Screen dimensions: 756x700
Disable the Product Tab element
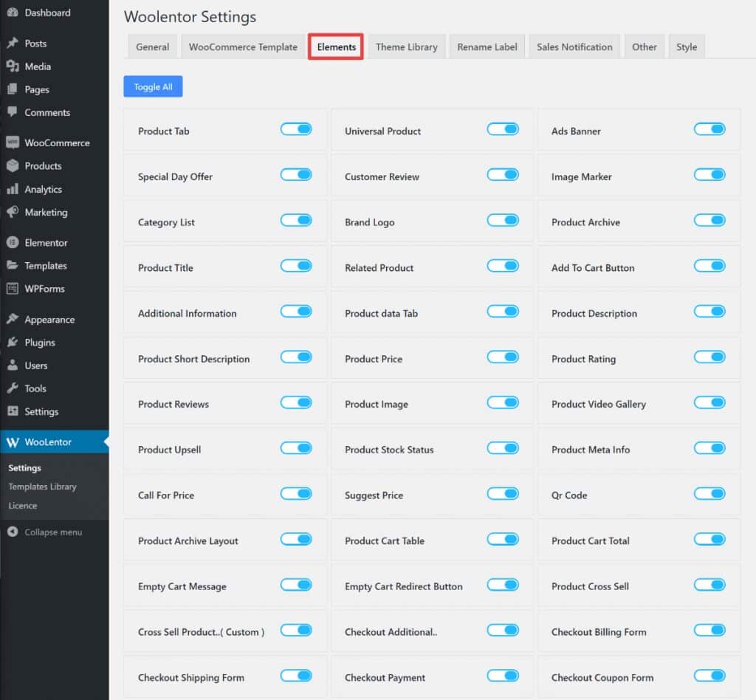pos(296,128)
